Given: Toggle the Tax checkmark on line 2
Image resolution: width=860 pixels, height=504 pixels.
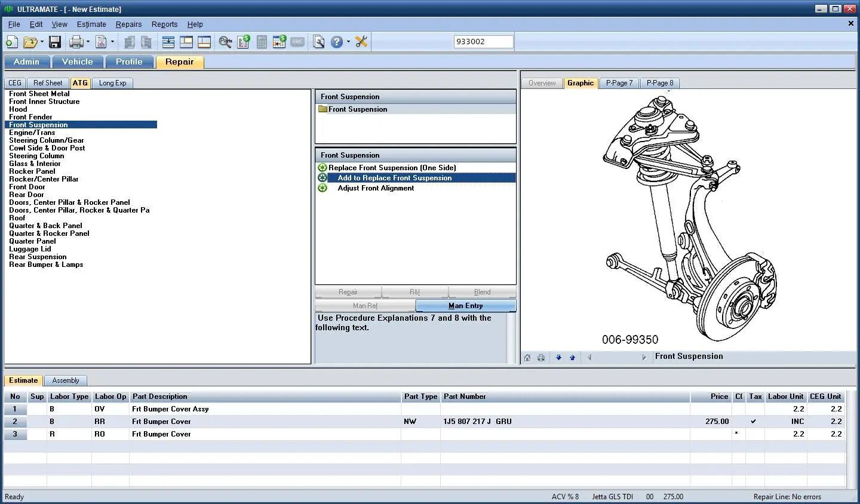Looking at the screenshot, I should [x=754, y=422].
